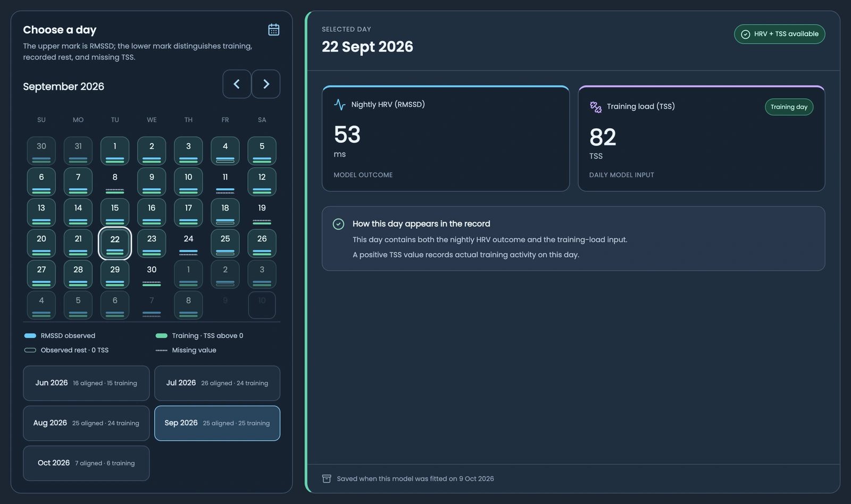851x504 pixels.
Task: Click the archive icon next to Saved footer
Action: click(327, 478)
